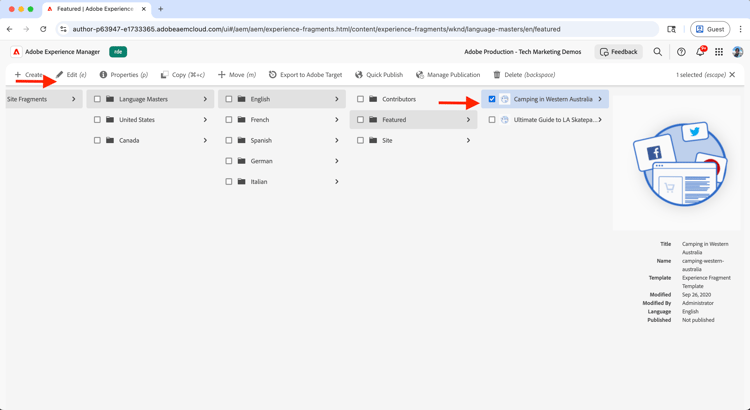Click Ultimate Guide fragment globe icon
The image size is (750, 410).
click(x=505, y=120)
